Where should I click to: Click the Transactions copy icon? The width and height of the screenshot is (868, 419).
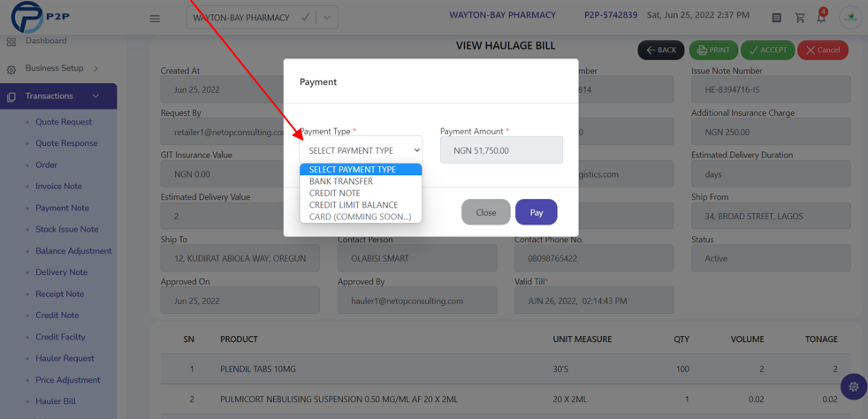(x=11, y=97)
